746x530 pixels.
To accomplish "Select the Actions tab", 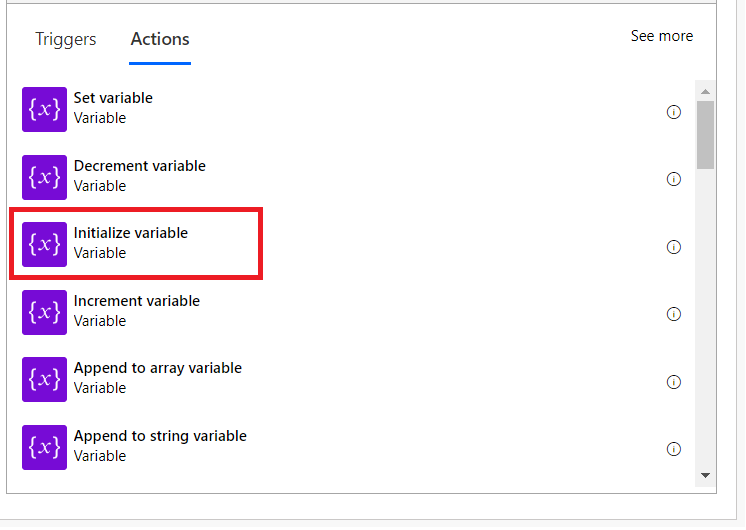I will point(160,40).
